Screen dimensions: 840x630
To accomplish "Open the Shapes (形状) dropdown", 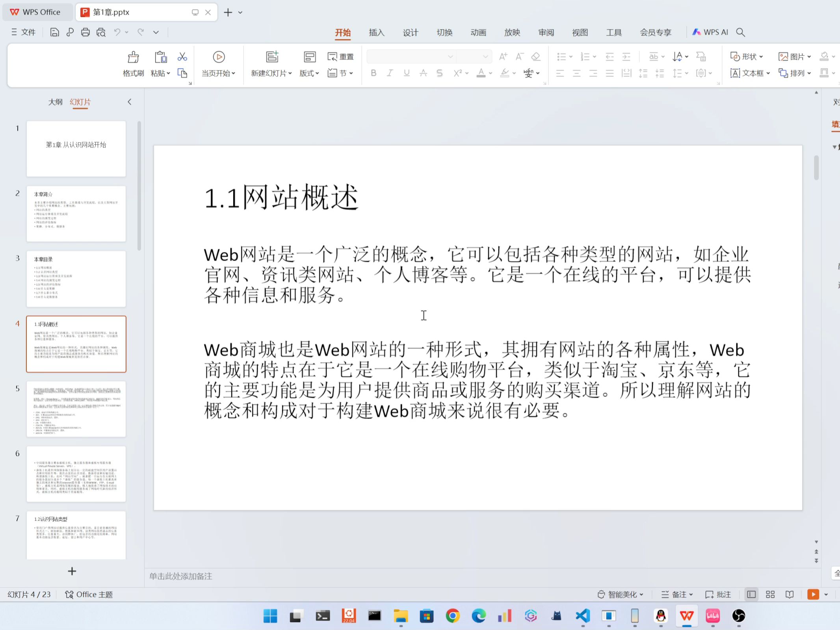I will click(x=747, y=57).
